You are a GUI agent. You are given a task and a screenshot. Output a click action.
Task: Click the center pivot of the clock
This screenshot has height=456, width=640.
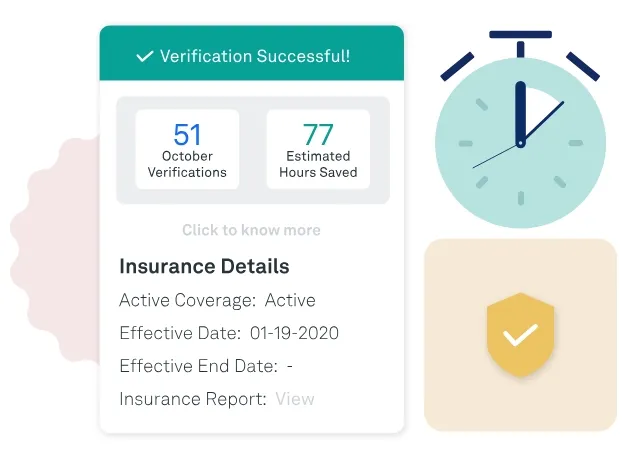(x=520, y=144)
